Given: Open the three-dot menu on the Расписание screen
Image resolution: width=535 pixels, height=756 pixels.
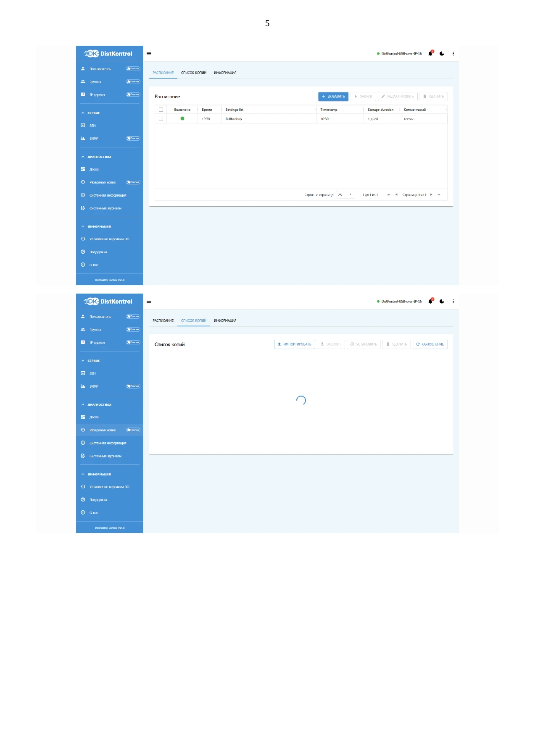Looking at the screenshot, I should [x=453, y=54].
